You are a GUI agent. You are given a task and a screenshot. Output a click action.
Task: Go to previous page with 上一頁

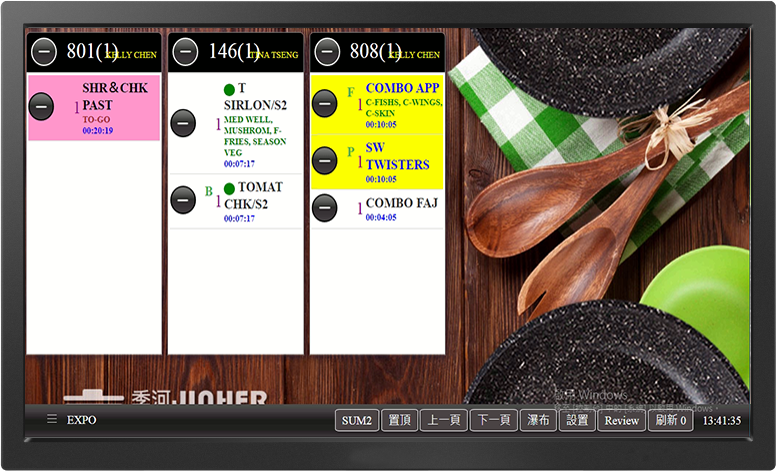(443, 421)
